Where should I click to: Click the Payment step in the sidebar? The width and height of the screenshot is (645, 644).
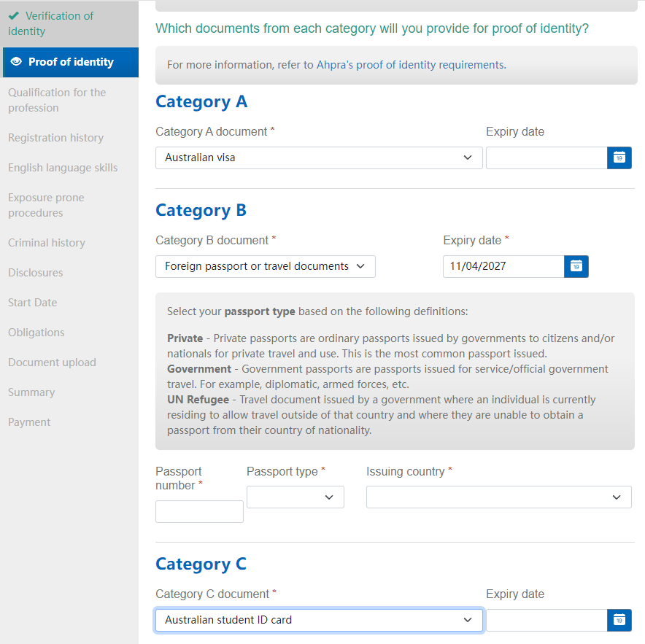[x=29, y=422]
